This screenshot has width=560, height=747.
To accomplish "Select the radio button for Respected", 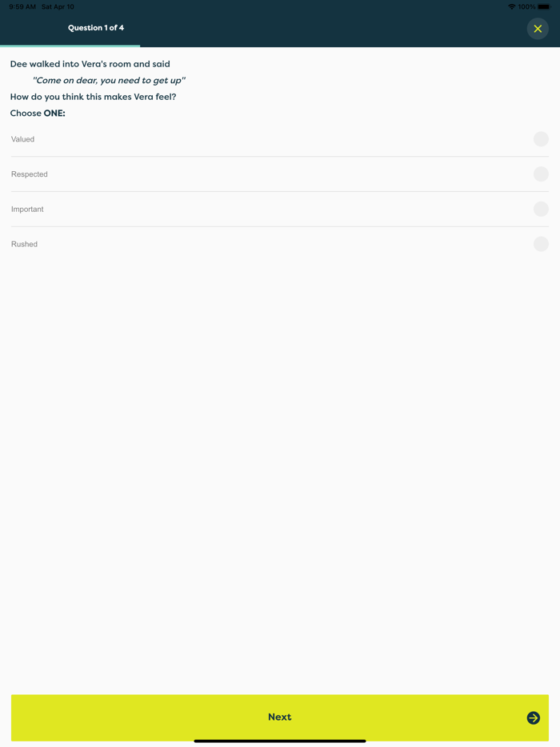I will point(541,174).
